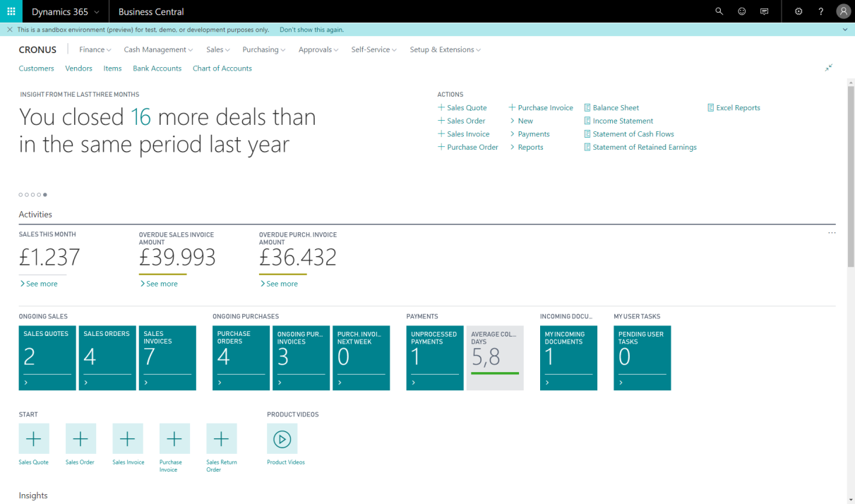
Task: Click See more under Overdue Sales Invoice Amount
Action: coord(160,284)
